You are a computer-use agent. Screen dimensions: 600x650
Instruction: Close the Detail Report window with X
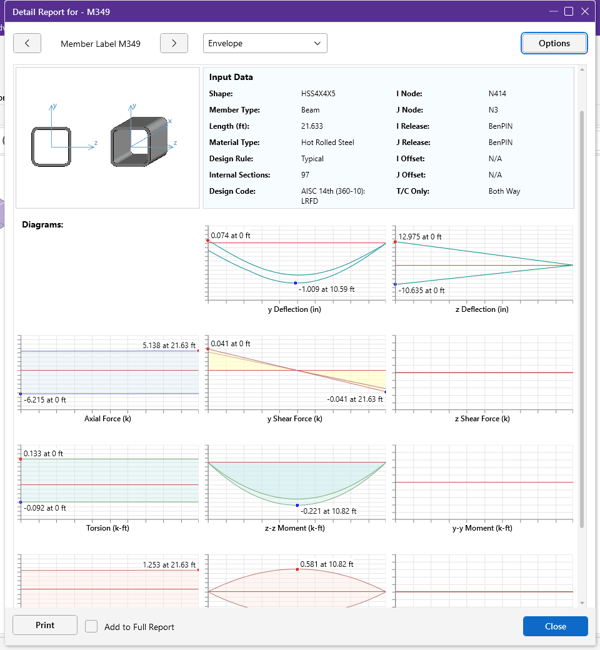[585, 12]
